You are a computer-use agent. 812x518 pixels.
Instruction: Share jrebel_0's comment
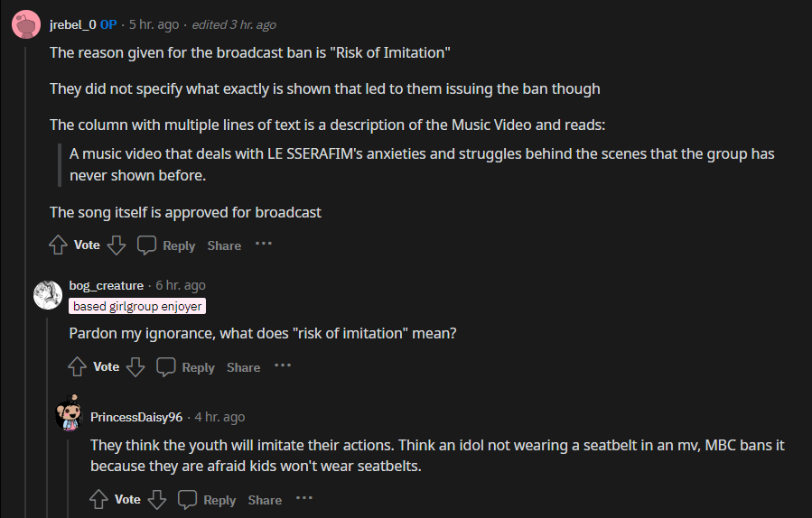[x=224, y=245]
